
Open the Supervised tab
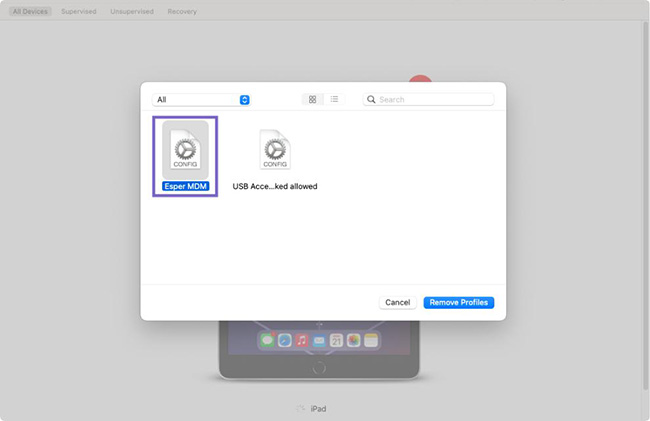tap(79, 12)
